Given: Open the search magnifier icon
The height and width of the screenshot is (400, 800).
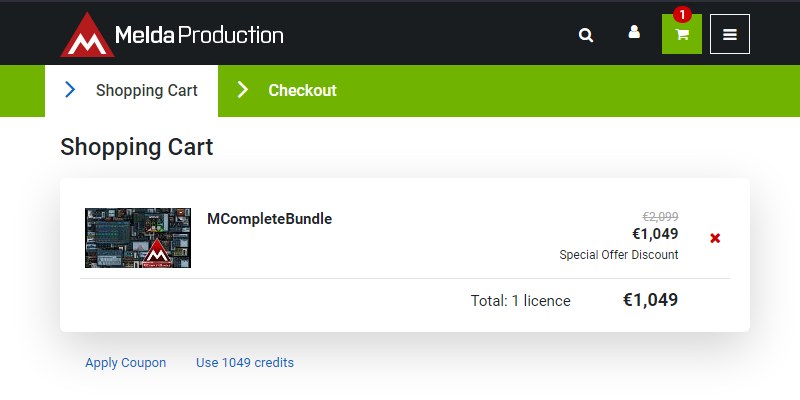Looking at the screenshot, I should (x=586, y=35).
